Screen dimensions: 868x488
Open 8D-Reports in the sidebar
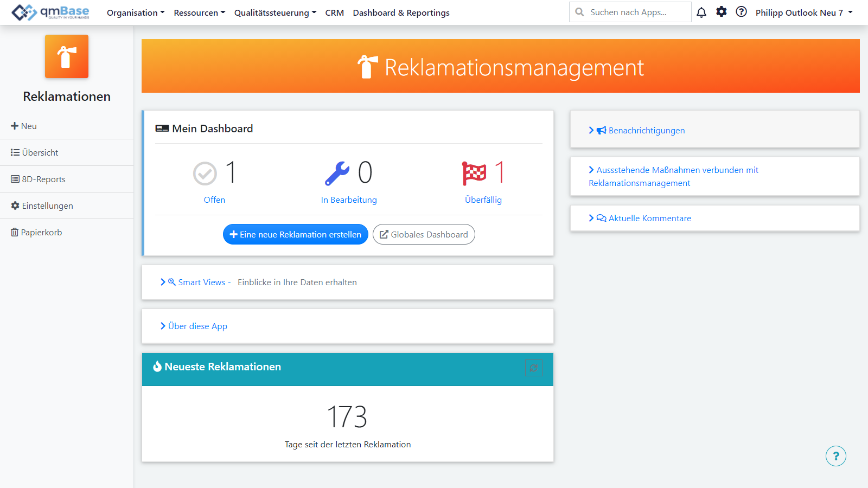(x=67, y=179)
